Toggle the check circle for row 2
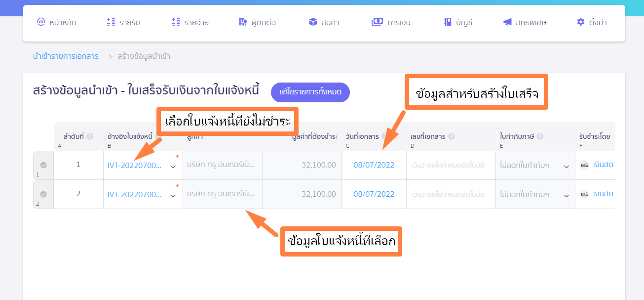644x300 pixels. tap(43, 194)
